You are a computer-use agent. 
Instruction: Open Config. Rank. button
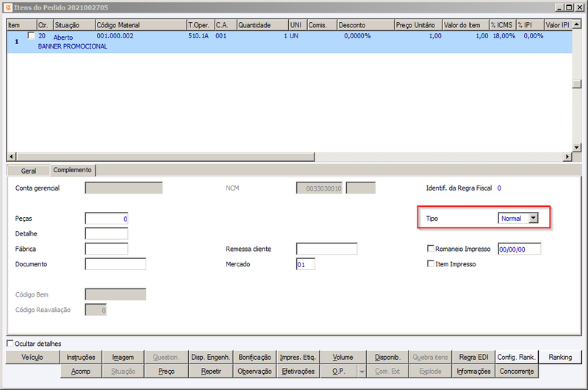(x=517, y=357)
